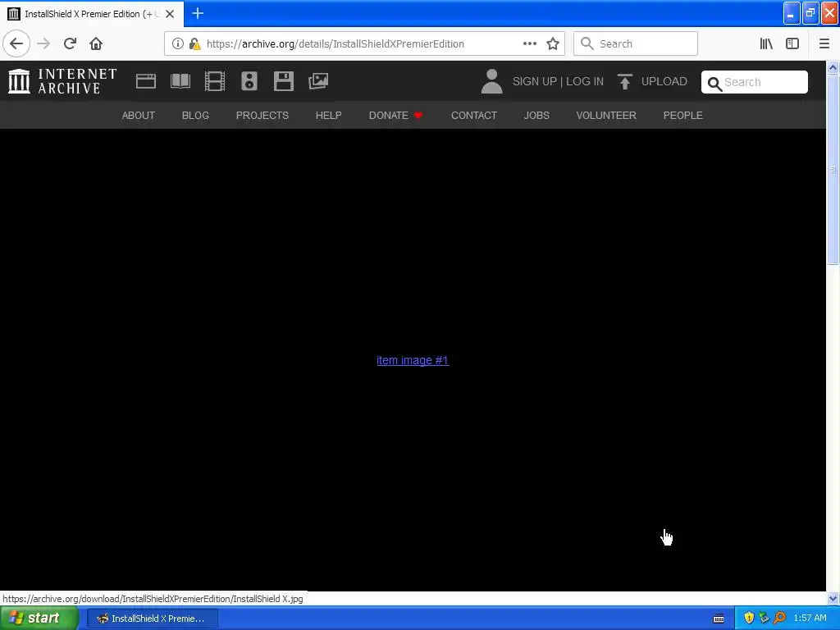The height and width of the screenshot is (630, 840).
Task: Bookmark this page with the star icon
Action: tap(553, 43)
